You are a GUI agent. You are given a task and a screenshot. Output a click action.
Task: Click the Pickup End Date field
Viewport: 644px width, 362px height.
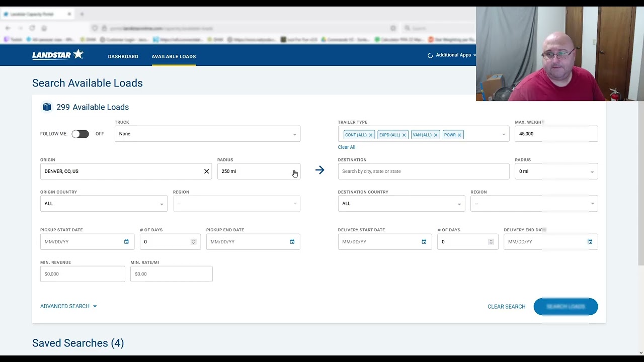click(x=253, y=242)
